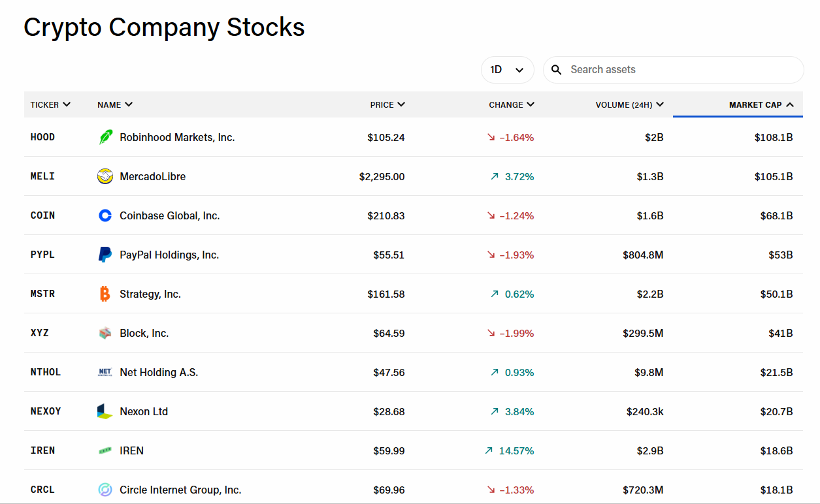Screen dimensions: 820x504
Task: Sort table by PRICE column header
Action: coord(387,104)
